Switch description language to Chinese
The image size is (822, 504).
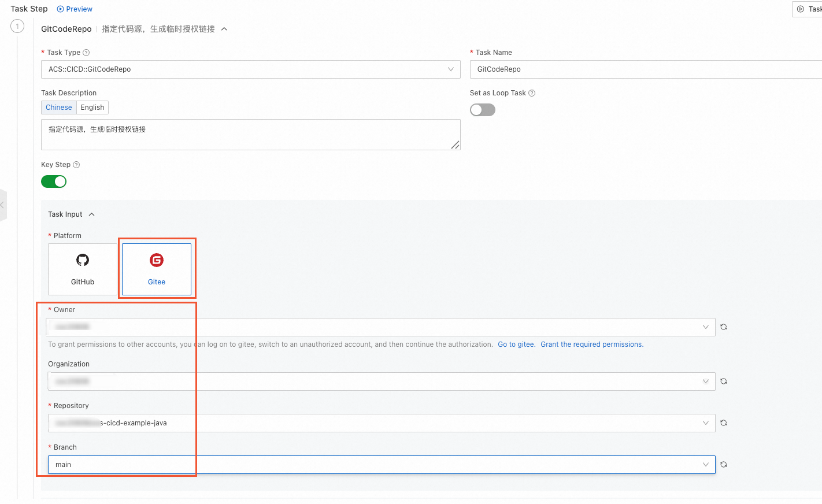click(59, 108)
